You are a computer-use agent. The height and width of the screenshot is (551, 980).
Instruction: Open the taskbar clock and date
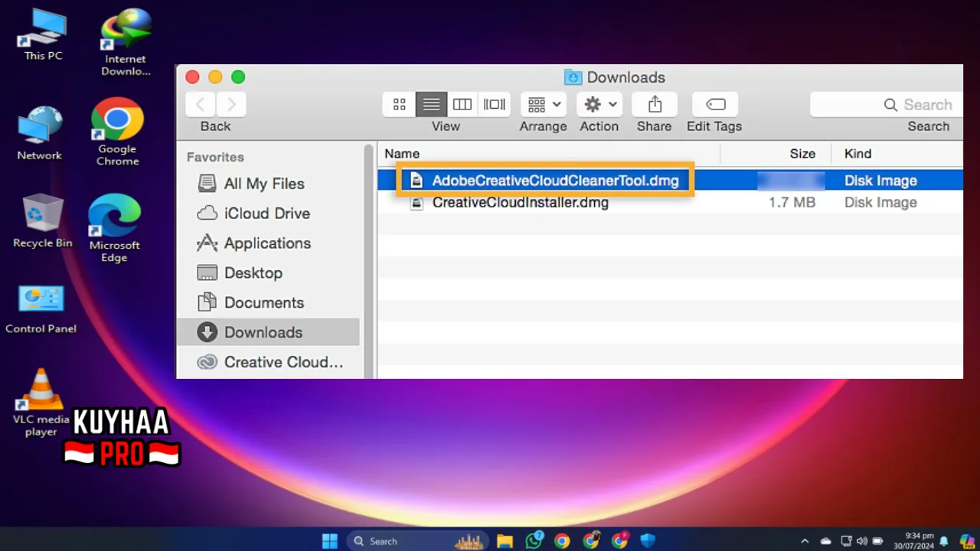click(914, 541)
